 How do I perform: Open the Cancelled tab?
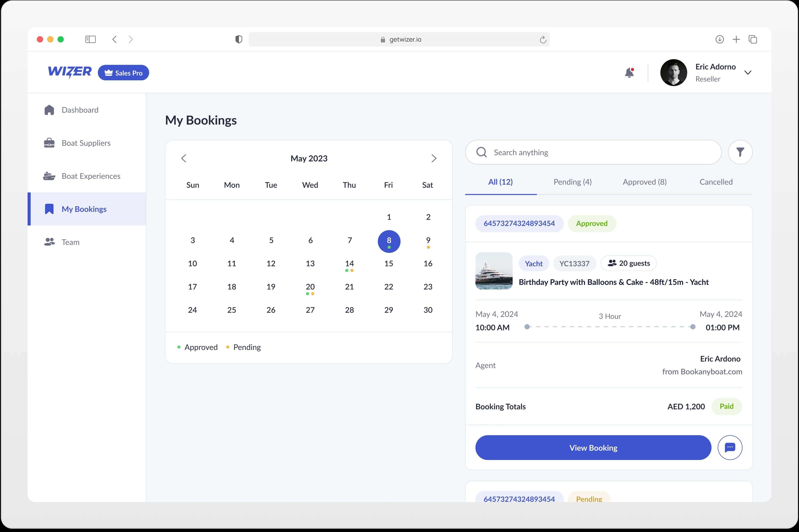[716, 182]
